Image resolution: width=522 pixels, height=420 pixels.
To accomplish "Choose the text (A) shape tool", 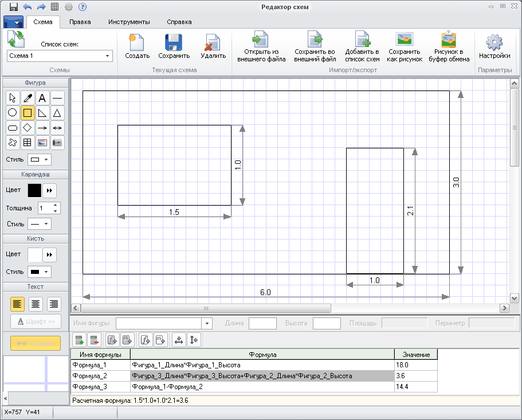I will [42, 98].
